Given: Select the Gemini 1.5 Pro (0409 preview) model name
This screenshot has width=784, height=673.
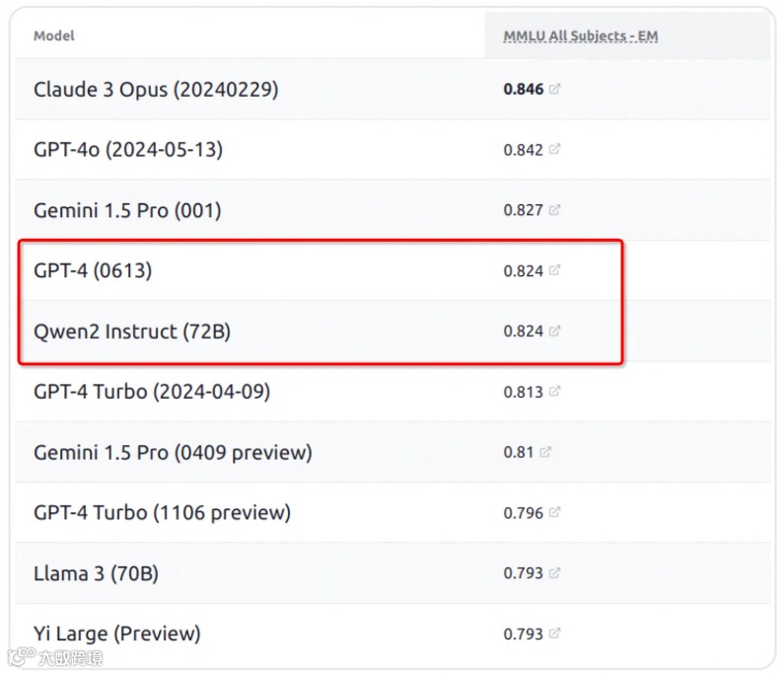Looking at the screenshot, I should click(x=173, y=452).
